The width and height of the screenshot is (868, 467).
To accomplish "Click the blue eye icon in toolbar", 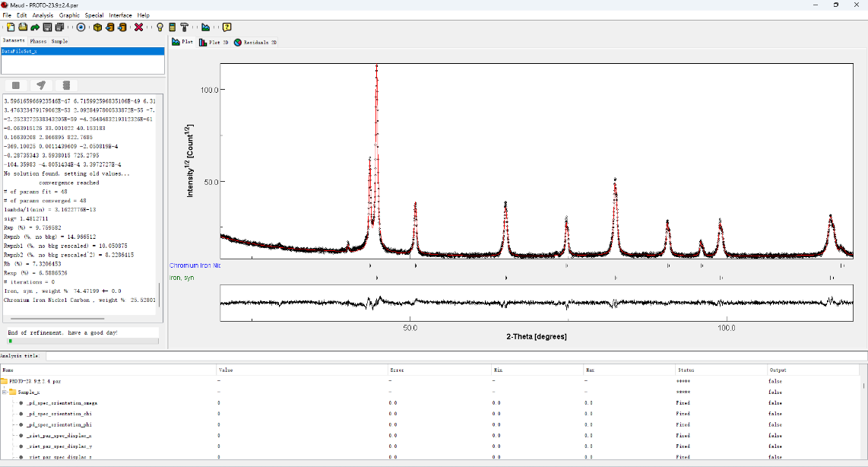I will [x=81, y=27].
